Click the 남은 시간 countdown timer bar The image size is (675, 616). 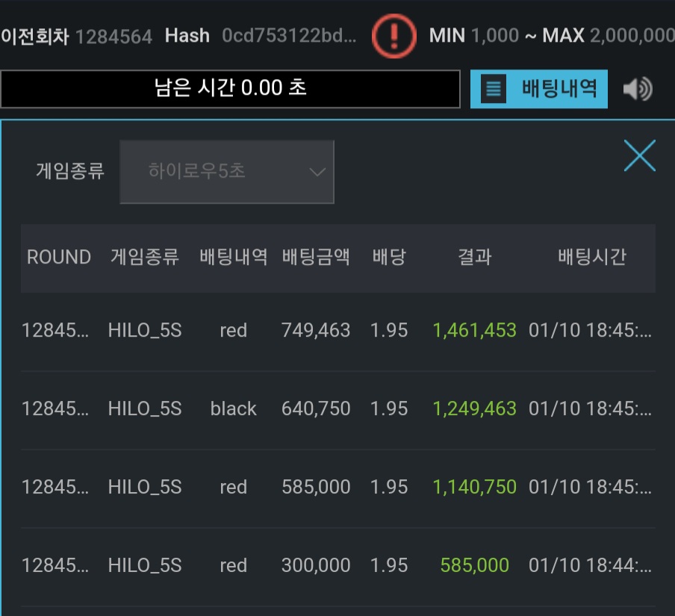(x=230, y=89)
